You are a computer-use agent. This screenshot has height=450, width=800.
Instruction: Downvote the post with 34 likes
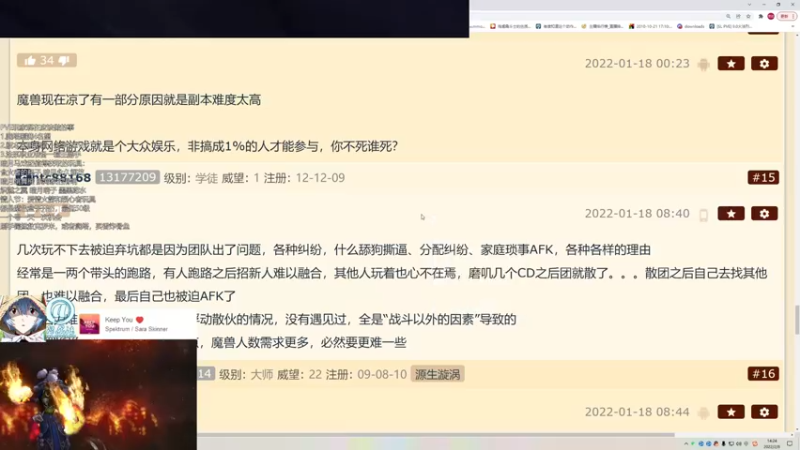click(x=64, y=61)
